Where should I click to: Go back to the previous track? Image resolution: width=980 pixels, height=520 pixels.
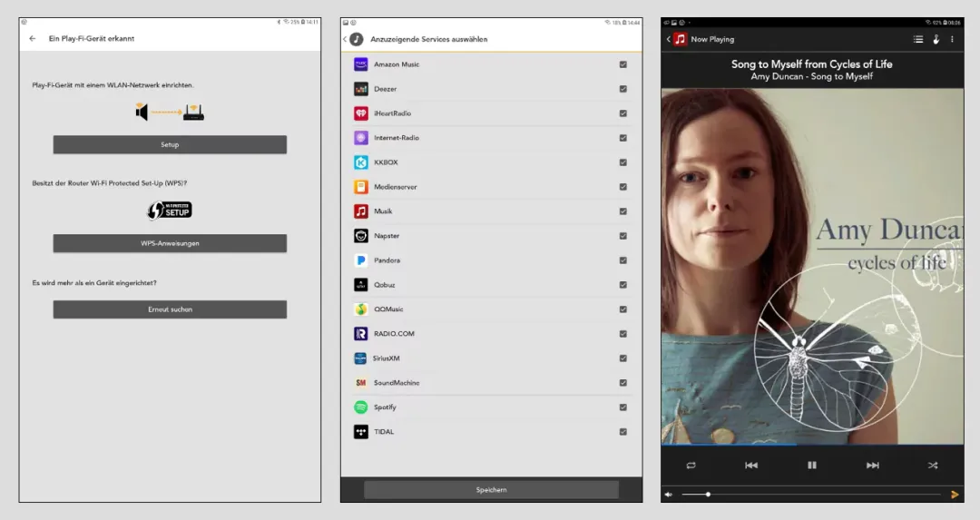[x=751, y=466]
